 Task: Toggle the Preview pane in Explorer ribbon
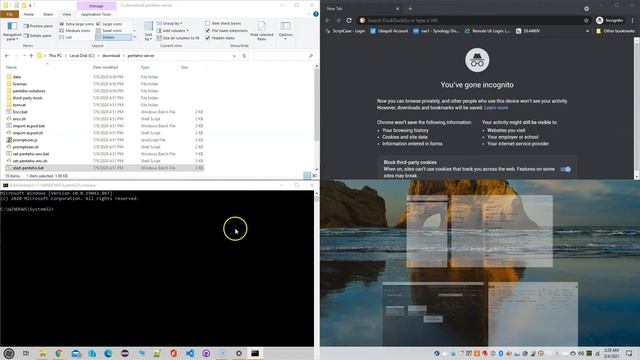click(38, 26)
